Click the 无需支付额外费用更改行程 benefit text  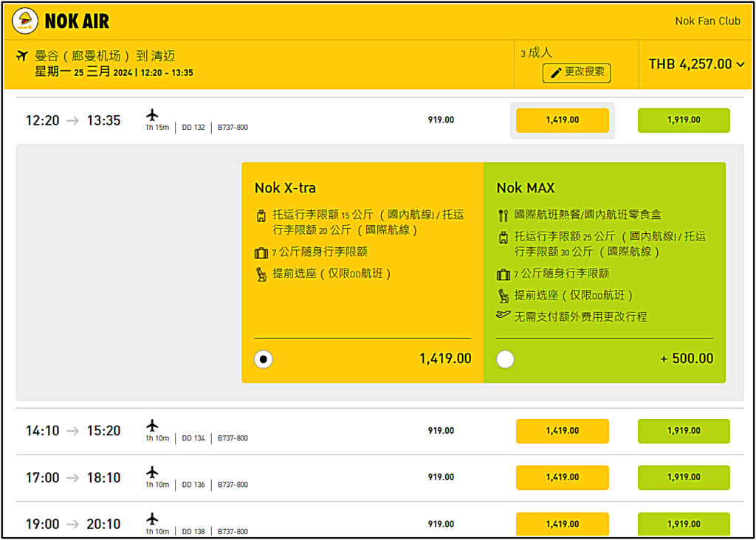pyautogui.click(x=580, y=316)
